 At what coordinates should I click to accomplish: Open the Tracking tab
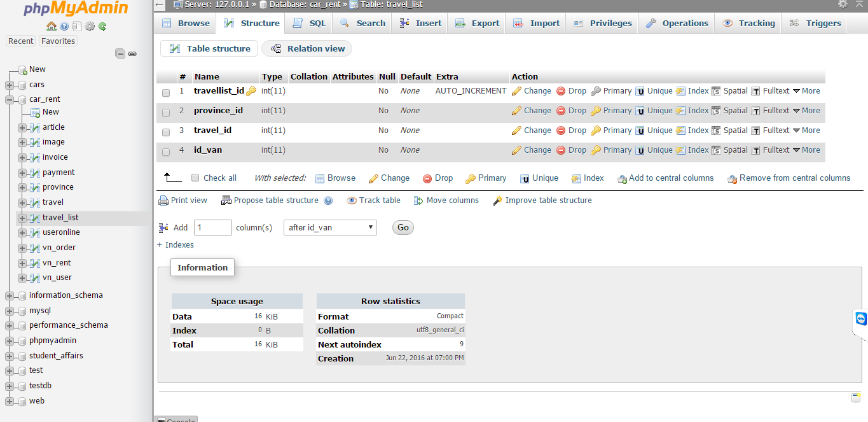pyautogui.click(x=748, y=24)
